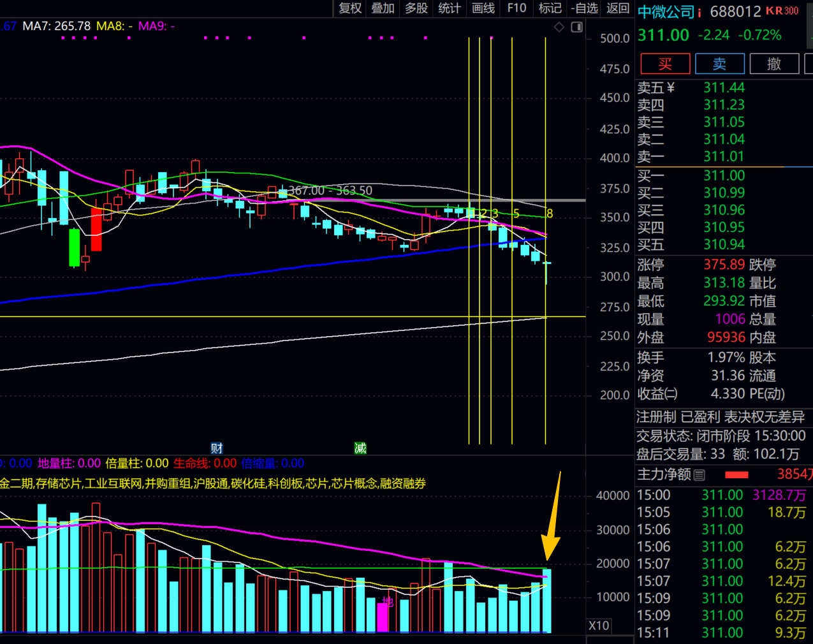This screenshot has height=644, width=813.
Task: Click the 融资融券 concept tag
Action: point(403,483)
